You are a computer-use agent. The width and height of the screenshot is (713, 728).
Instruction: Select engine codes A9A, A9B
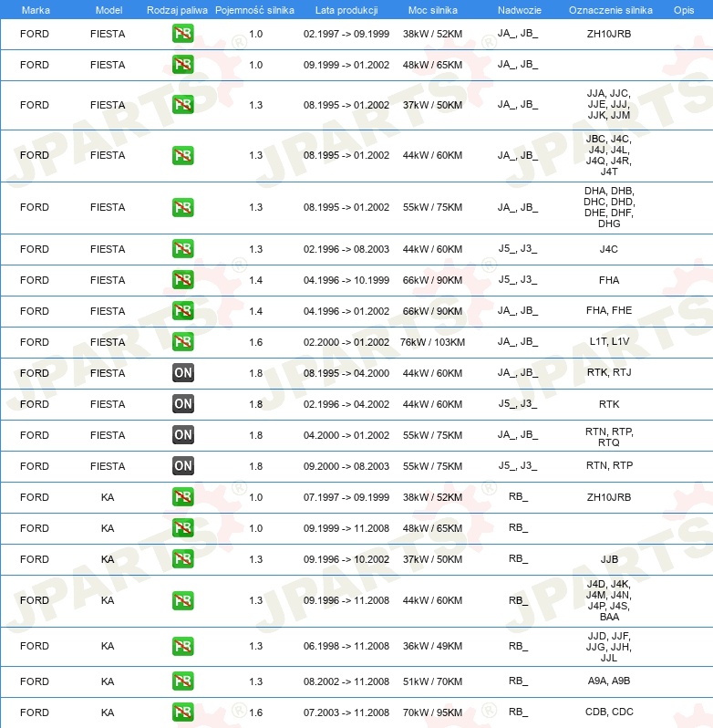[609, 681]
